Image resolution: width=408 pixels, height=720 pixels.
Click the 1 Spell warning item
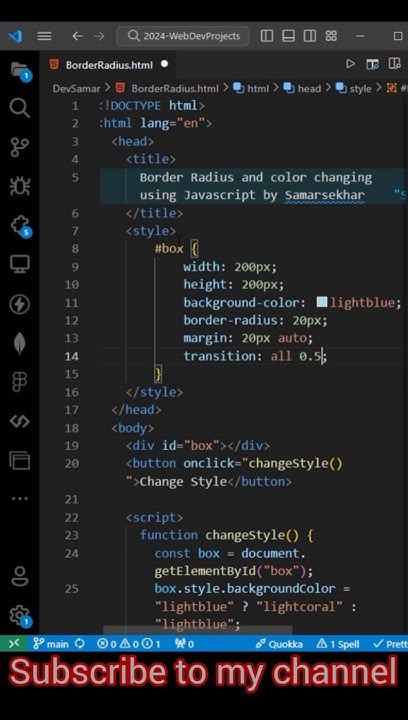pos(338,644)
